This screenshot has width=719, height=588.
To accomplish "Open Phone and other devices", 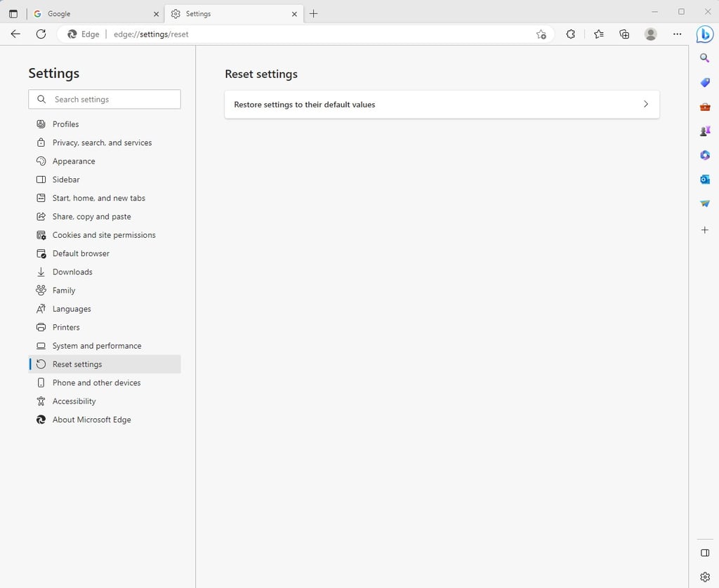I will coord(105,382).
